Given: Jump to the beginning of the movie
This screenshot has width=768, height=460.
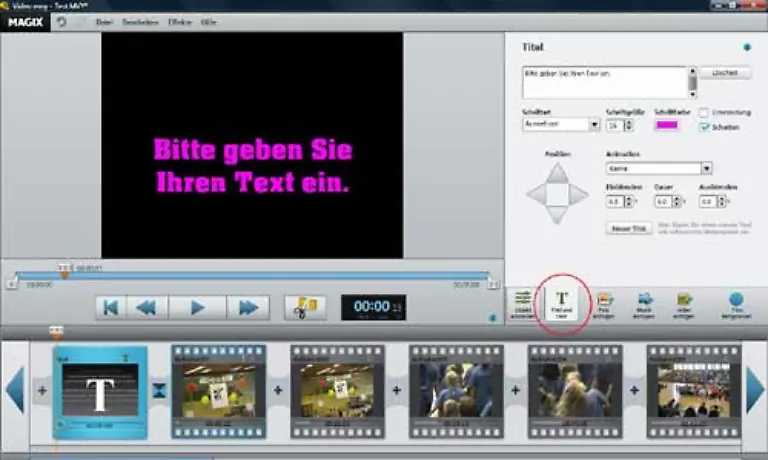Looking at the screenshot, I should [111, 308].
